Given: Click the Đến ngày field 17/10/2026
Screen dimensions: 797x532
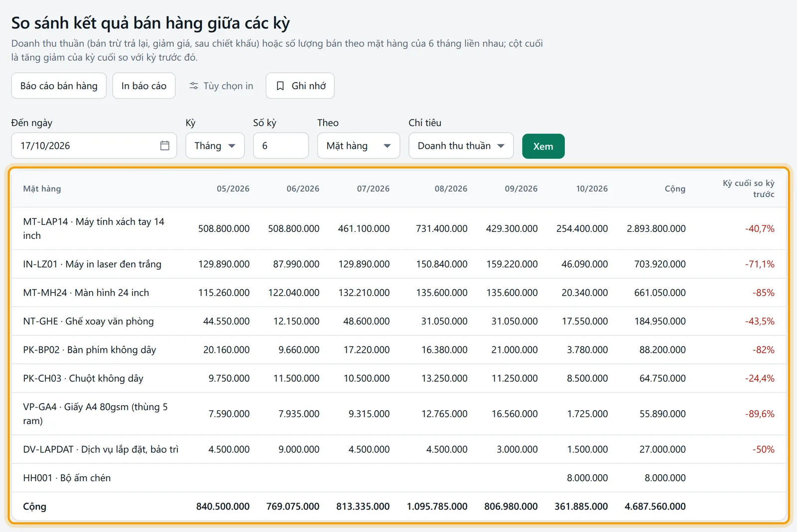Looking at the screenshot, I should (94, 146).
